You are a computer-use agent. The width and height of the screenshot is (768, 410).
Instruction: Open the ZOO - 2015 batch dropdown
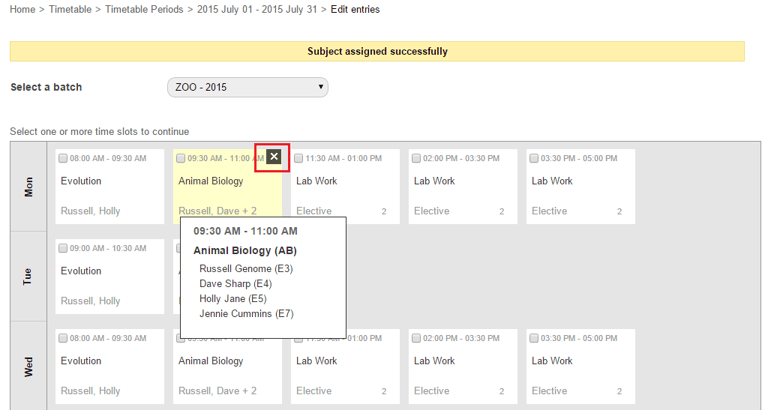247,87
